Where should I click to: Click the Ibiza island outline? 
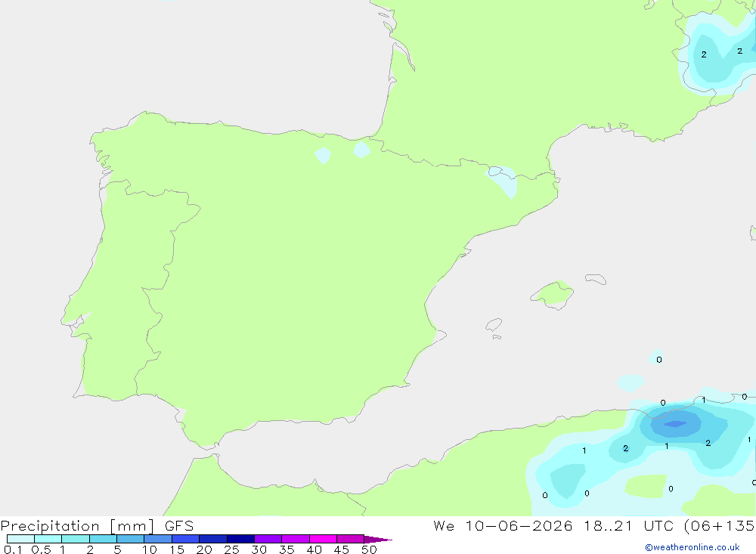click(494, 324)
